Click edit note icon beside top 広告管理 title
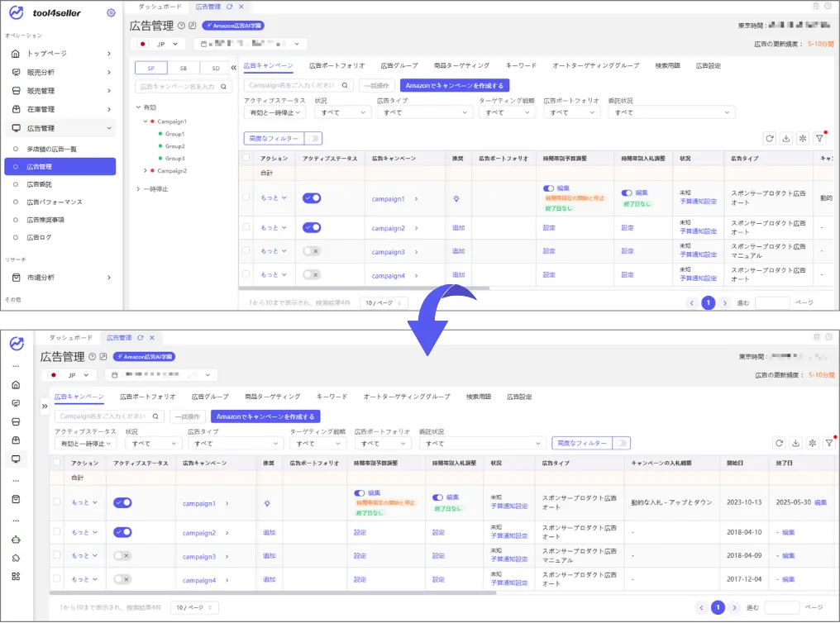 point(193,25)
